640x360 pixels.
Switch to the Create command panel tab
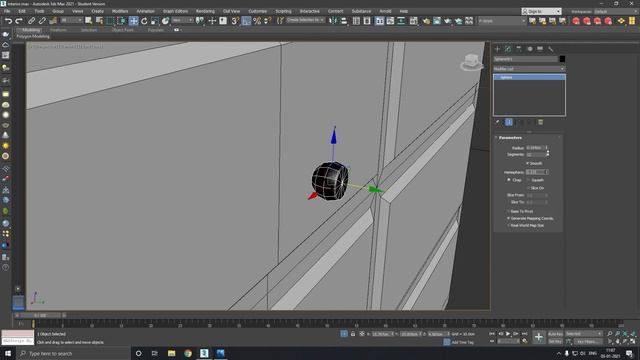click(497, 49)
